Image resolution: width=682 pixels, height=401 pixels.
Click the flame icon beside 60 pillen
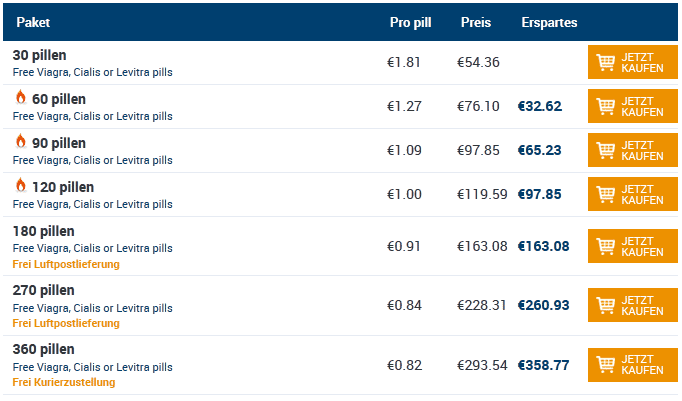click(20, 98)
